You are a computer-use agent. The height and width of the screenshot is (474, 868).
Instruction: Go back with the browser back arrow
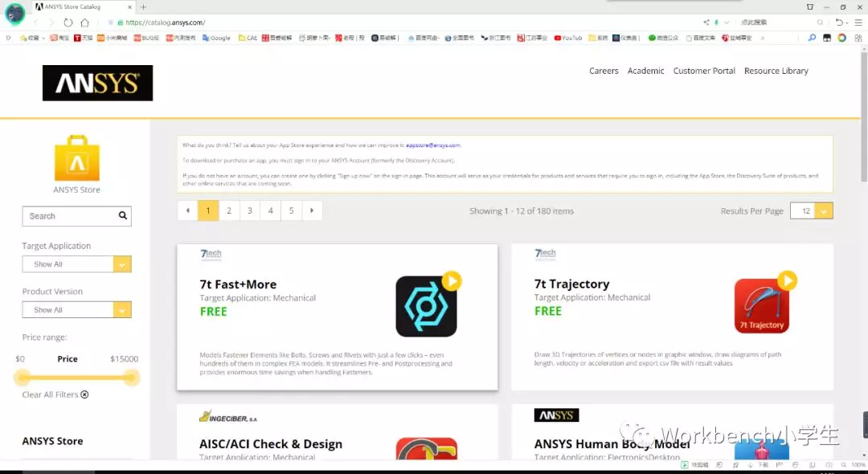pyautogui.click(x=36, y=22)
